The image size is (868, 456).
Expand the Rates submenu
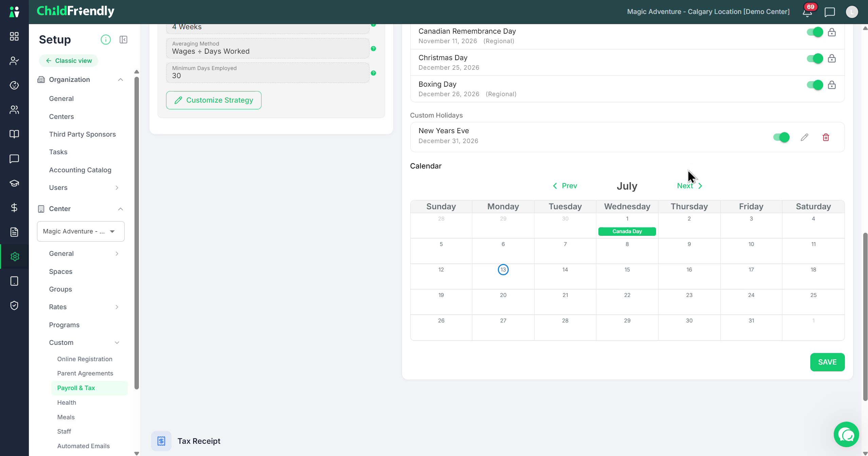pyautogui.click(x=117, y=307)
